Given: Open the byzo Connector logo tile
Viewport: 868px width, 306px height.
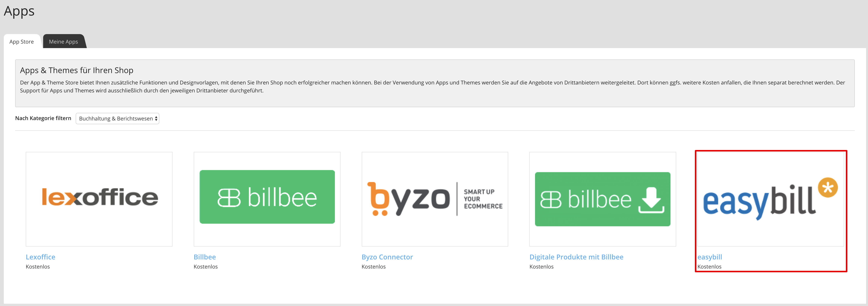Looking at the screenshot, I should (435, 199).
